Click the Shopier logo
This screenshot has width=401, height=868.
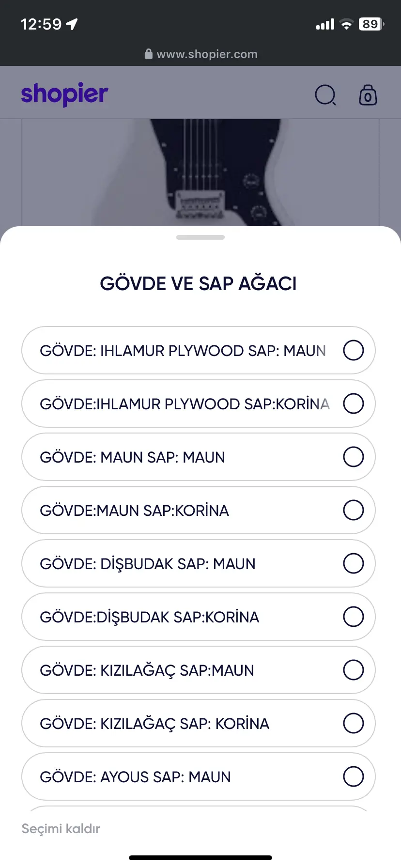[x=64, y=94]
